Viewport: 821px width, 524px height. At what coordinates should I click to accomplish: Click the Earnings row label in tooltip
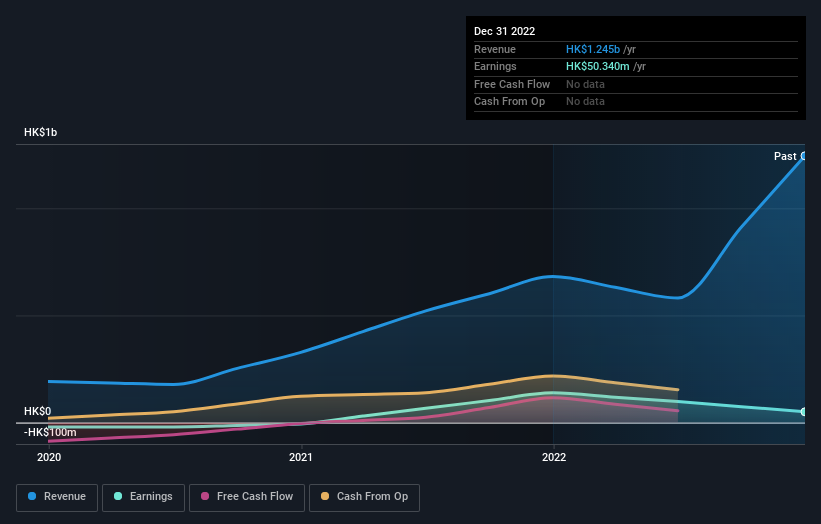(495, 66)
